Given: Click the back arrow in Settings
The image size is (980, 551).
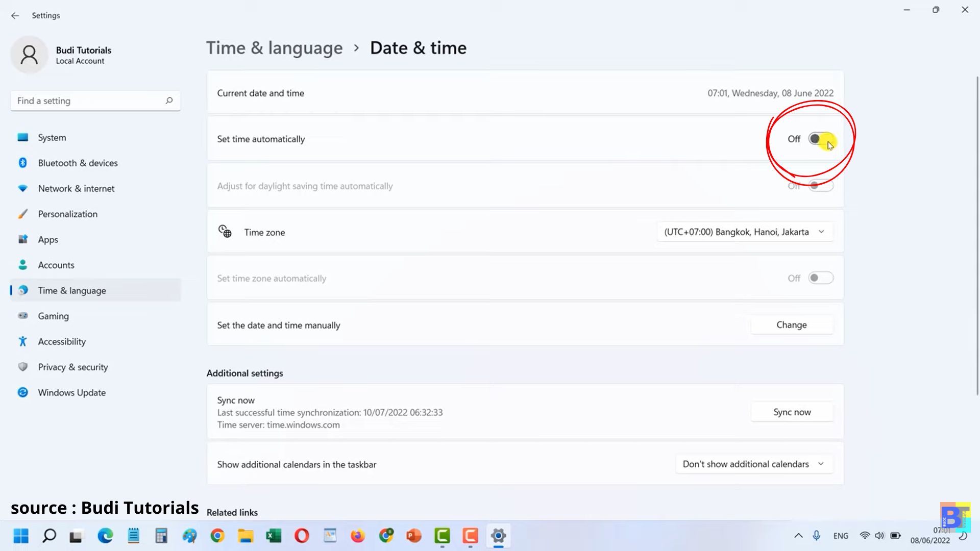Looking at the screenshot, I should 15,16.
